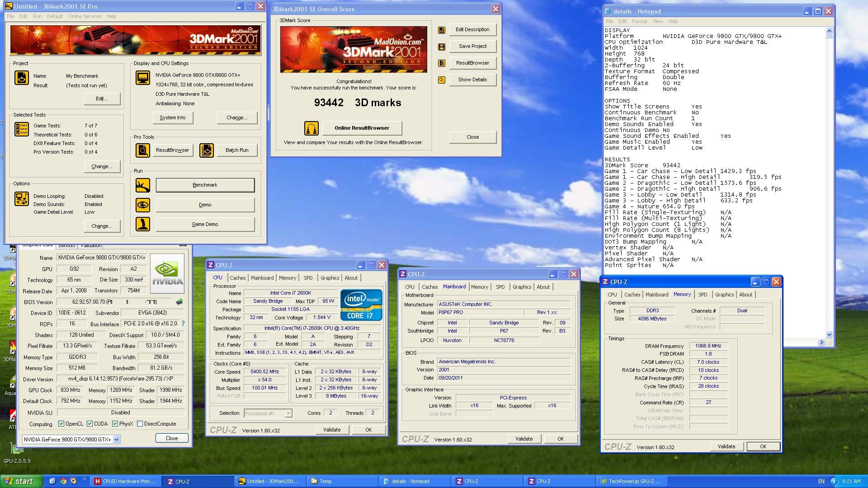Click the Online ResultBrowser button
This screenshot has height=488, width=868.
coord(362,128)
